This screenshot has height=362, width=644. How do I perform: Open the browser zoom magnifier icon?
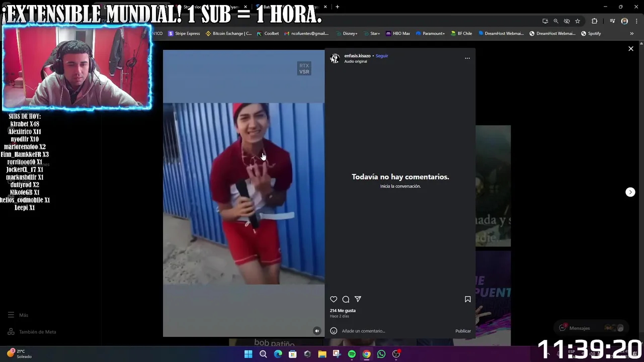[556, 21]
